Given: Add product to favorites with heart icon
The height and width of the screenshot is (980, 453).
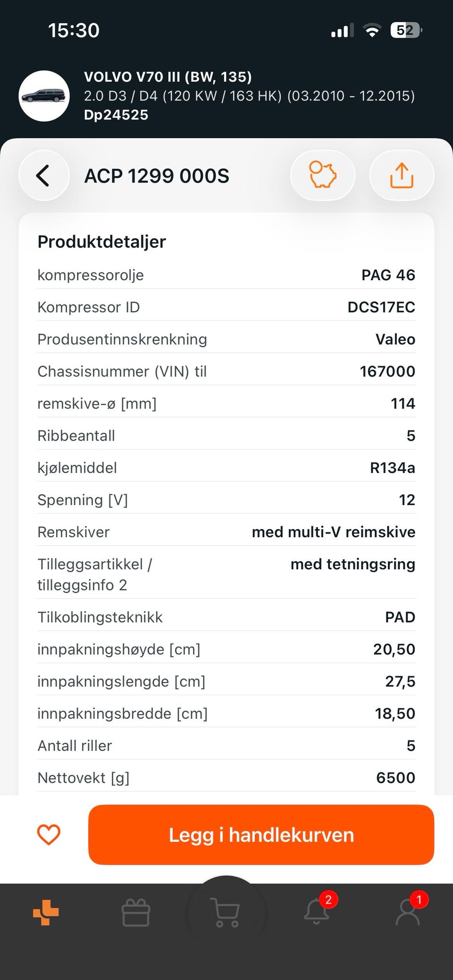Looking at the screenshot, I should [x=49, y=834].
